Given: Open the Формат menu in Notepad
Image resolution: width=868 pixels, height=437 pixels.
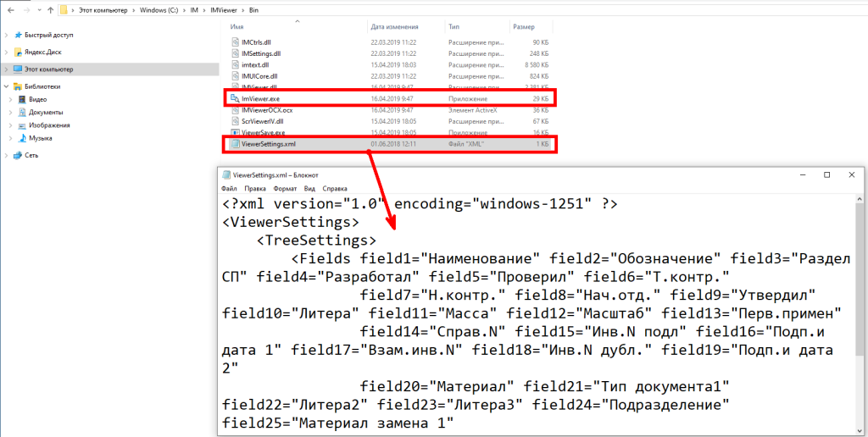Looking at the screenshot, I should (285, 188).
